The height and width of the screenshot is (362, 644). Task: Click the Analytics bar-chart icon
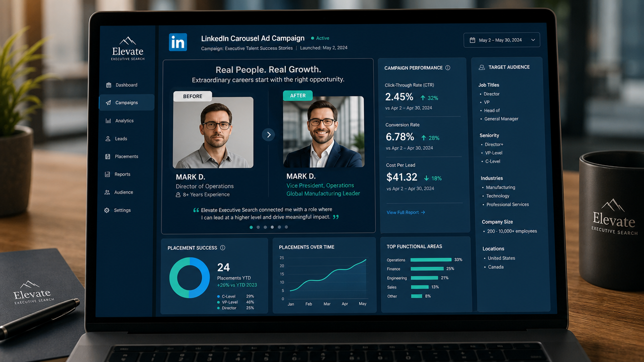tap(108, 121)
